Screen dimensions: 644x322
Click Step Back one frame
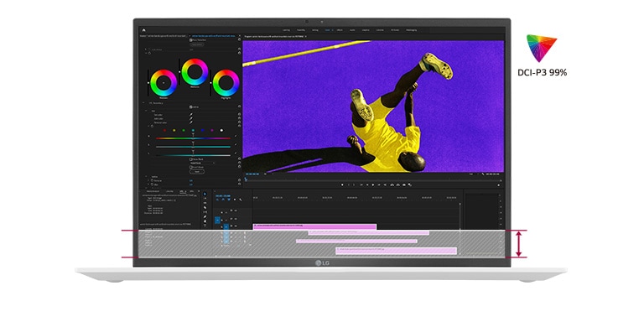coord(367,184)
